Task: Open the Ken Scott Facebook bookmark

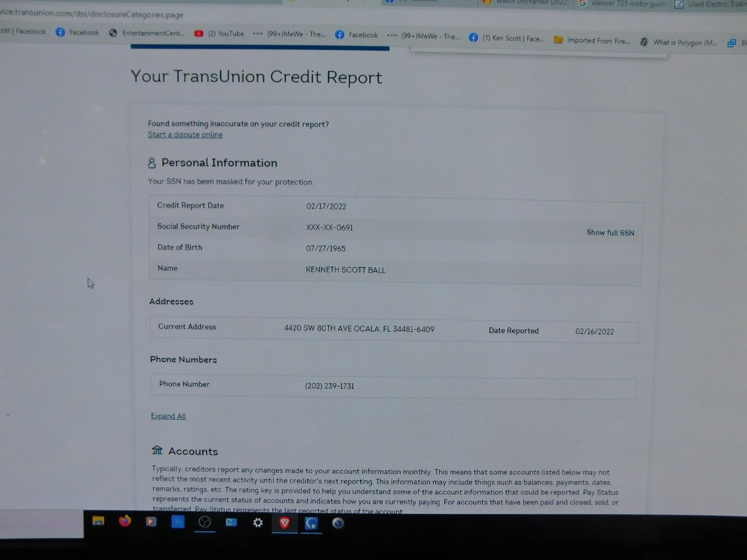Action: [x=507, y=38]
